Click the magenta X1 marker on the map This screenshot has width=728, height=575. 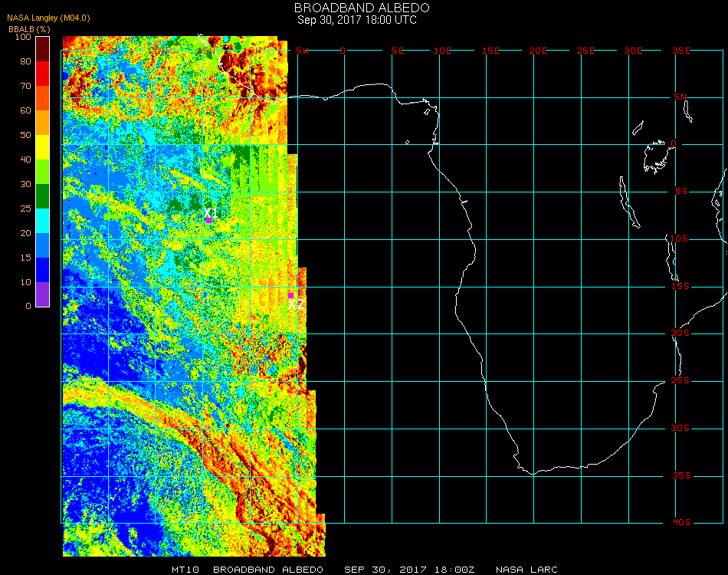point(208,220)
